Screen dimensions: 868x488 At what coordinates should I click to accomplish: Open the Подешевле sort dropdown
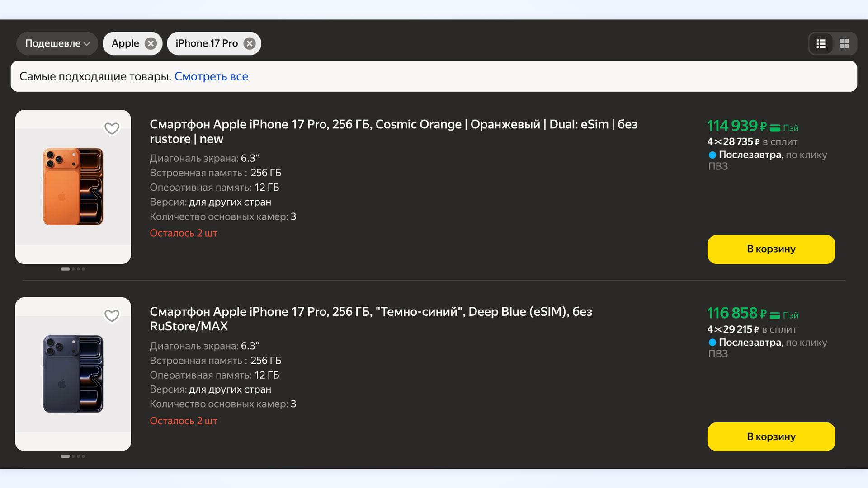57,43
